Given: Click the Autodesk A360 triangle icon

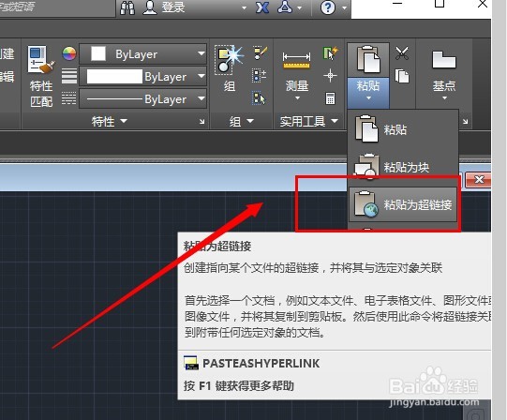Looking at the screenshot, I should click(x=285, y=7).
